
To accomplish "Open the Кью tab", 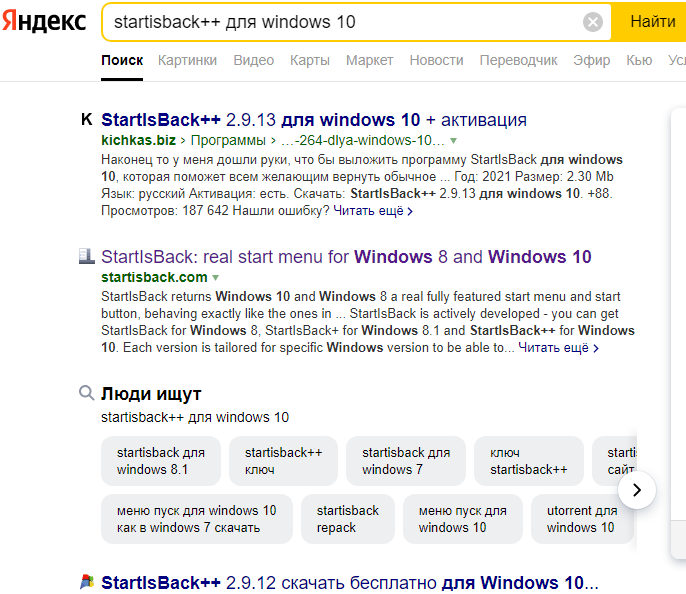I will coord(639,60).
